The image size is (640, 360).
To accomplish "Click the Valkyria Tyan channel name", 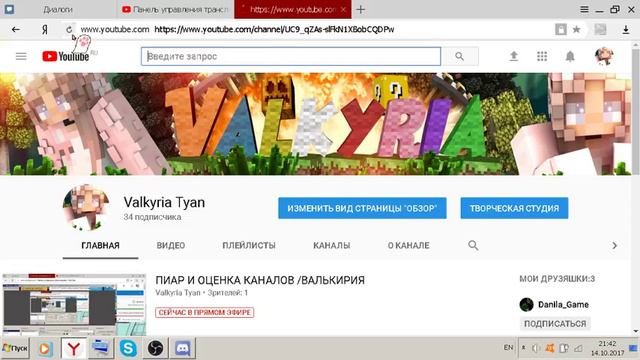I will 164,202.
